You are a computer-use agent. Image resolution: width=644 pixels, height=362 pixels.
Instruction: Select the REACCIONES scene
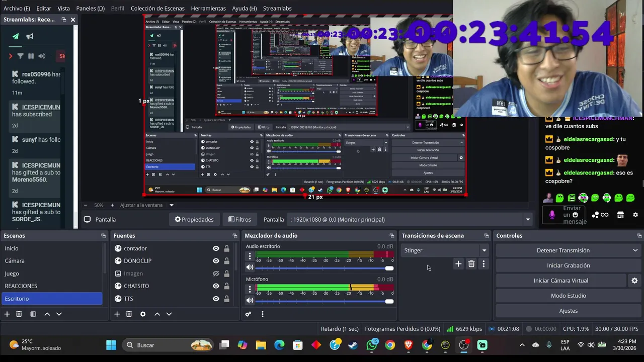52,286
